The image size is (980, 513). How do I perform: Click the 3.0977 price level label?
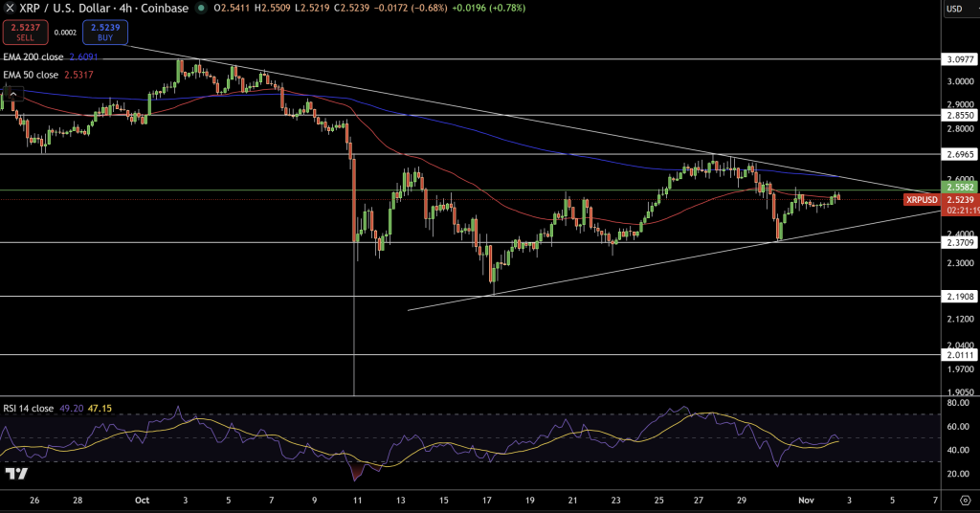[x=960, y=59]
